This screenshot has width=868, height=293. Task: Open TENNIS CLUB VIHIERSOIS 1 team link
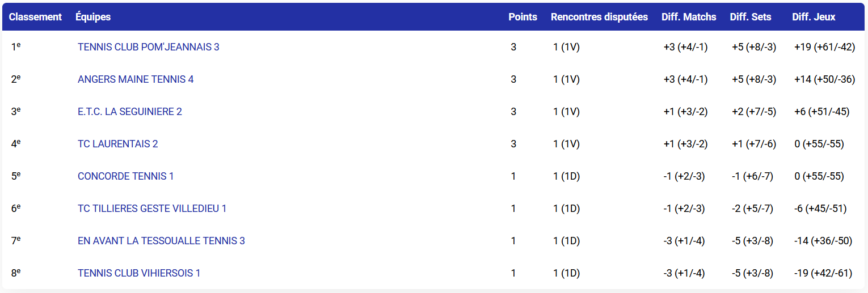point(139,273)
